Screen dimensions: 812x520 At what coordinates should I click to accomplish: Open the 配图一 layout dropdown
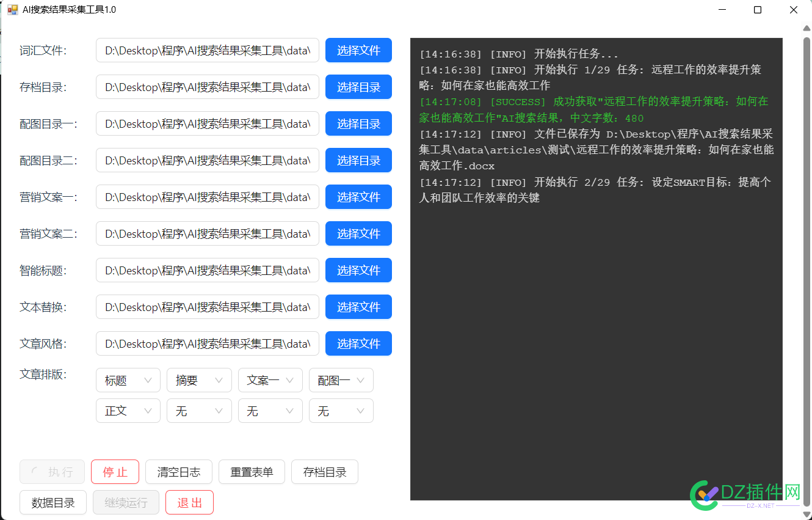[x=341, y=380]
